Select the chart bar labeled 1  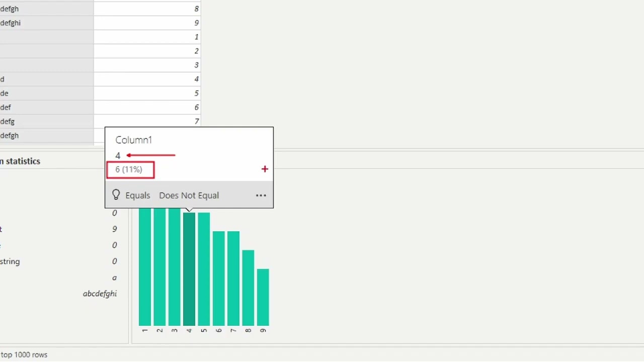tap(145, 267)
